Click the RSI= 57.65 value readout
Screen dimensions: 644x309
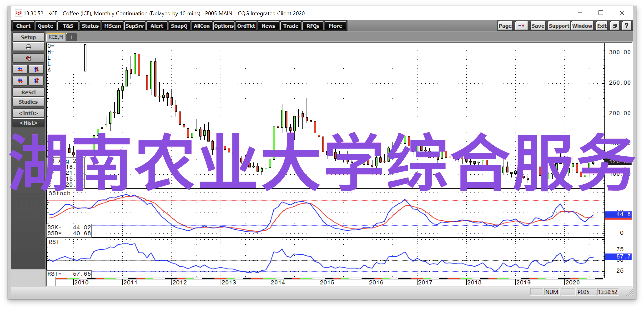[x=69, y=274]
